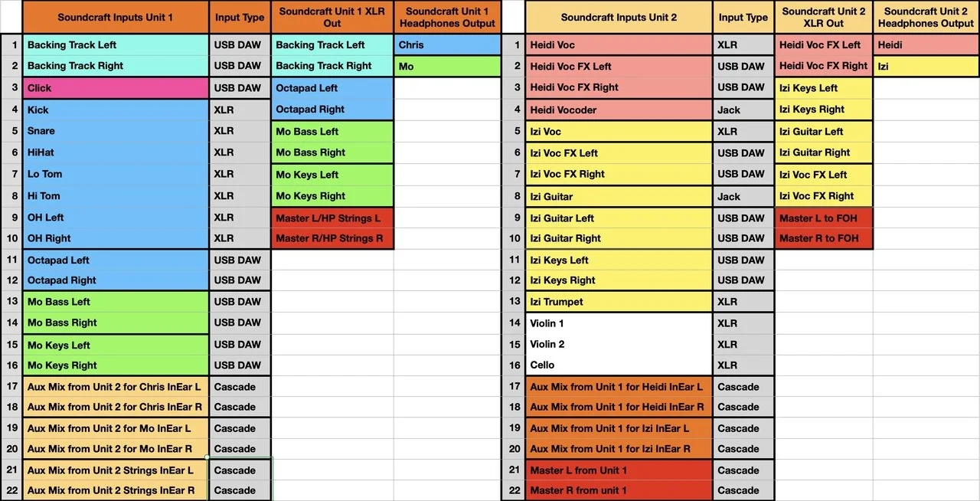Click the "Soundcraft Unit 2 Headphones Output" header

point(926,17)
